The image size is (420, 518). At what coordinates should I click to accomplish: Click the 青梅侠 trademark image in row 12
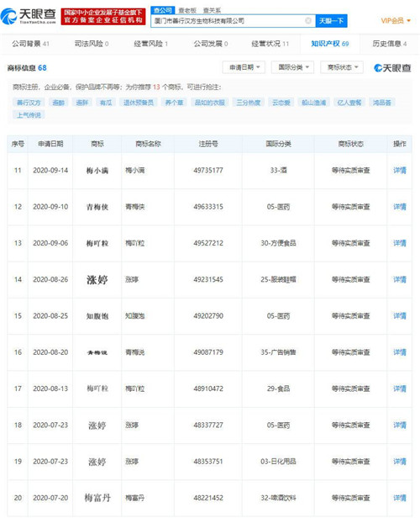97,207
